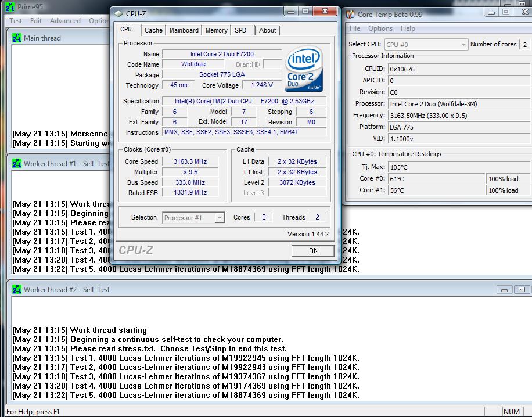Click the OK button in CPU-Z
This screenshot has width=532, height=417.
313,251
